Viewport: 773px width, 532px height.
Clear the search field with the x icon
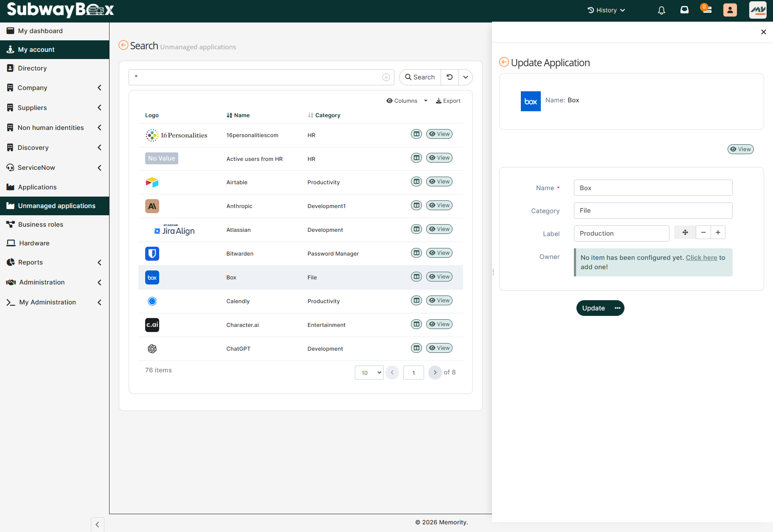386,77
